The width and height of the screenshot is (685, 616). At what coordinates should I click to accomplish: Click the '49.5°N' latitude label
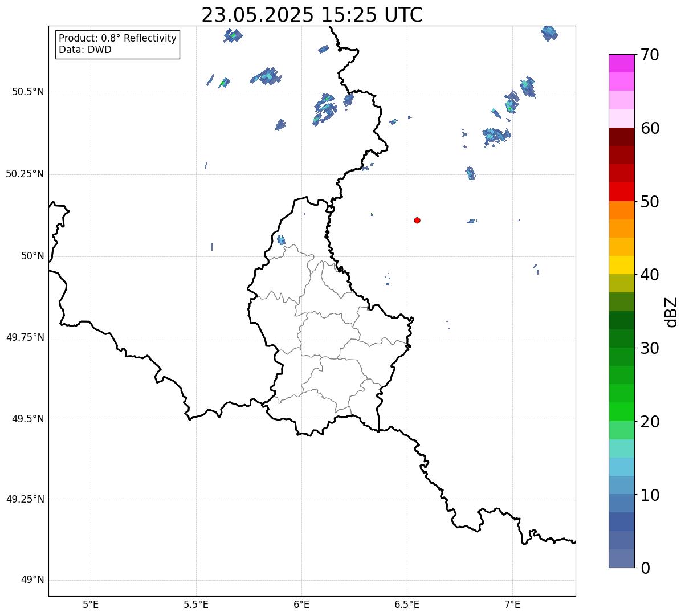(x=28, y=419)
